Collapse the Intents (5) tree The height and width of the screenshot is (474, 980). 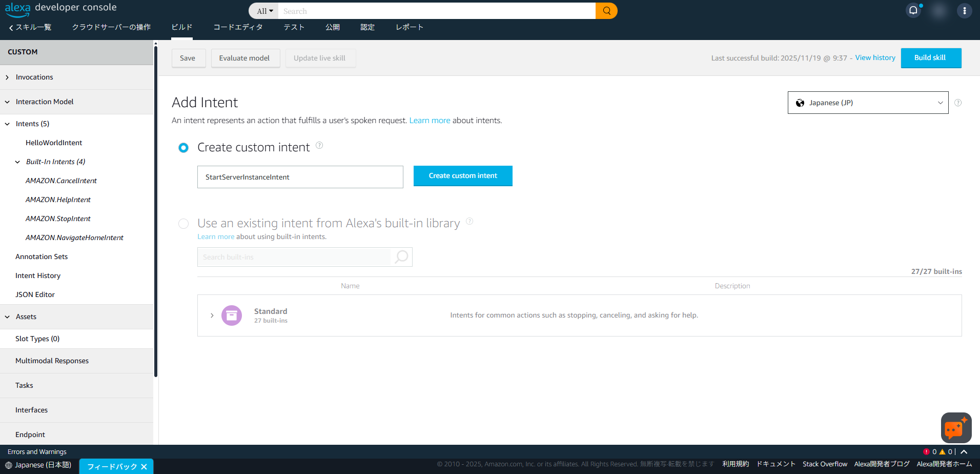coord(7,124)
